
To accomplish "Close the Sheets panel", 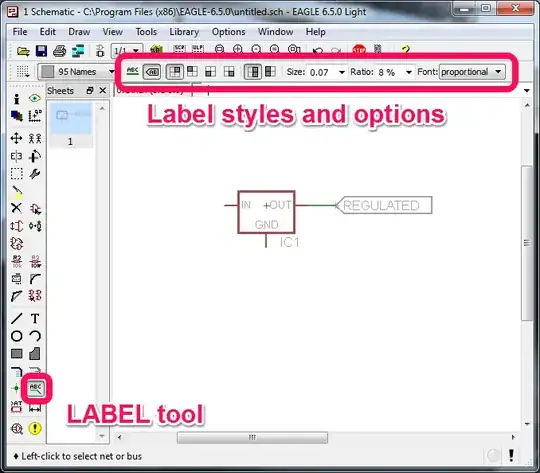I will click(103, 90).
